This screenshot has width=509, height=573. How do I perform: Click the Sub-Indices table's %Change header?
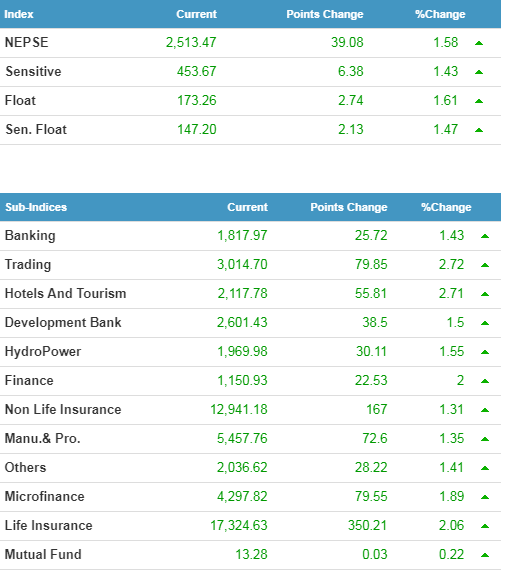click(446, 207)
